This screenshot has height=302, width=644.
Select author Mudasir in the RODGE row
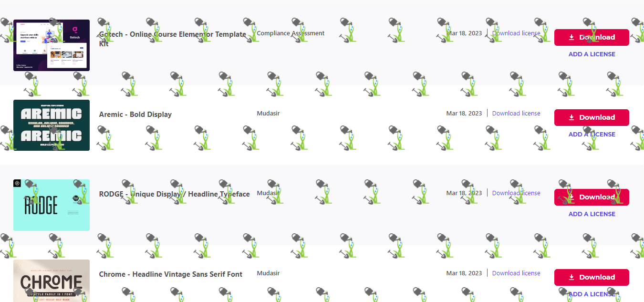click(x=268, y=193)
